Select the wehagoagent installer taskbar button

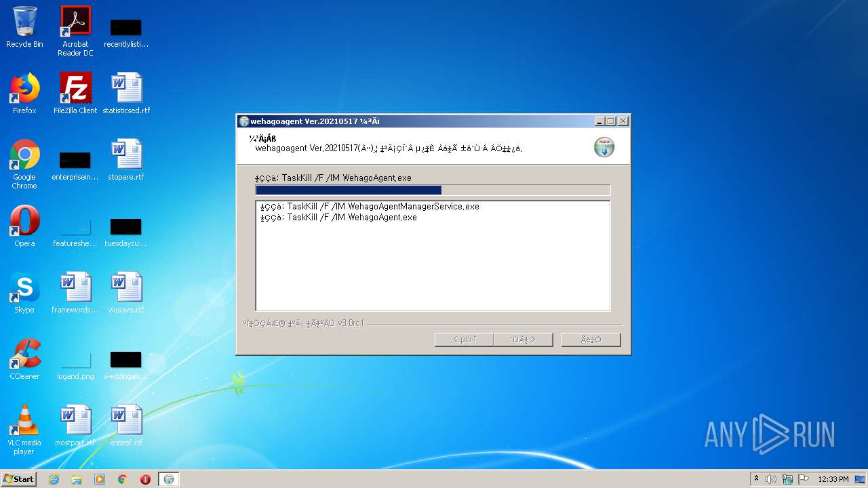(x=169, y=479)
